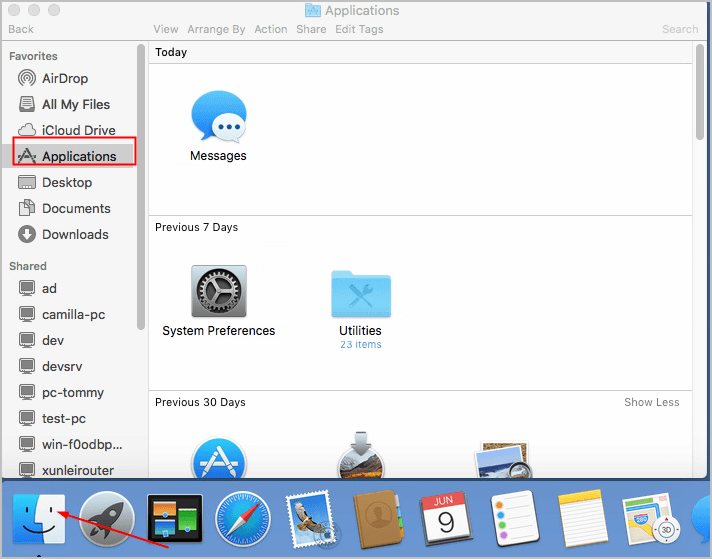The height and width of the screenshot is (559, 712).
Task: Launch Safari from the Dock
Action: pos(243,519)
